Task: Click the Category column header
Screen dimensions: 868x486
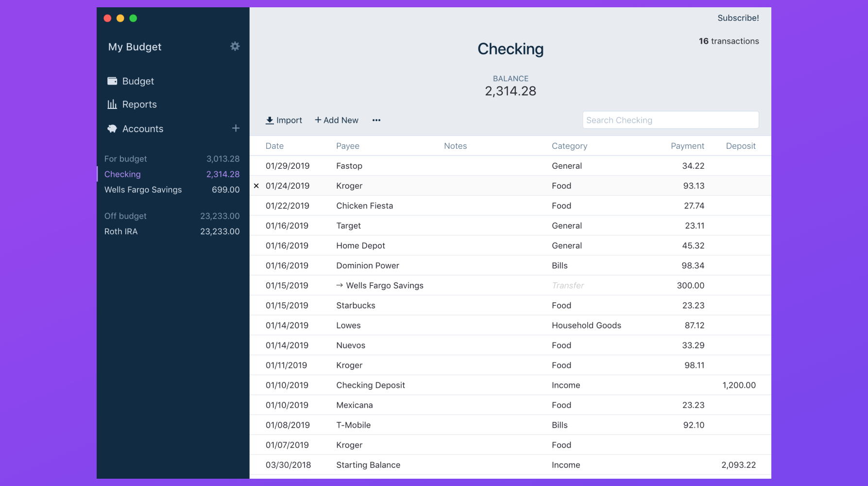Action: coord(569,146)
